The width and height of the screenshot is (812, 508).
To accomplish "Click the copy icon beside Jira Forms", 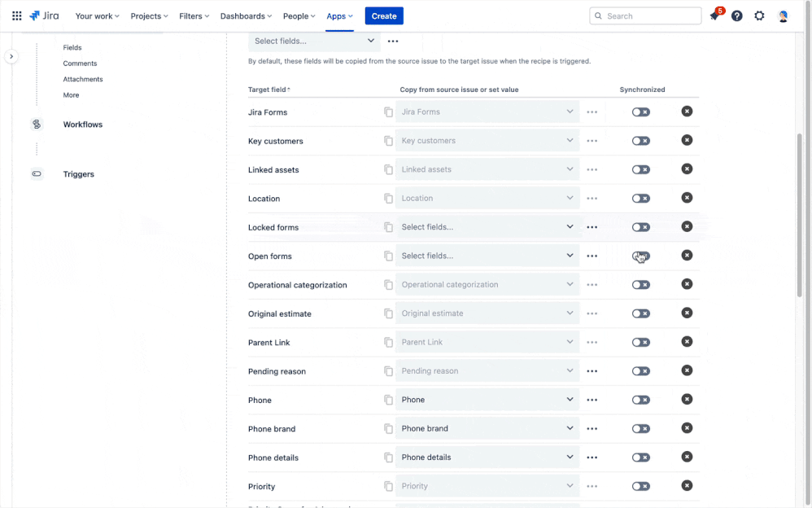I will (388, 112).
